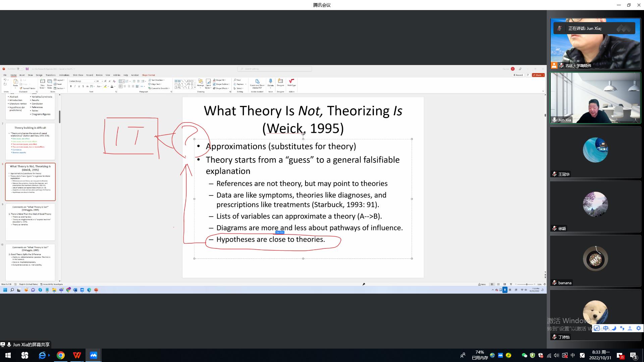Expand the Calibri (Body) font dropdown
The height and width of the screenshot is (362, 644).
94,81
